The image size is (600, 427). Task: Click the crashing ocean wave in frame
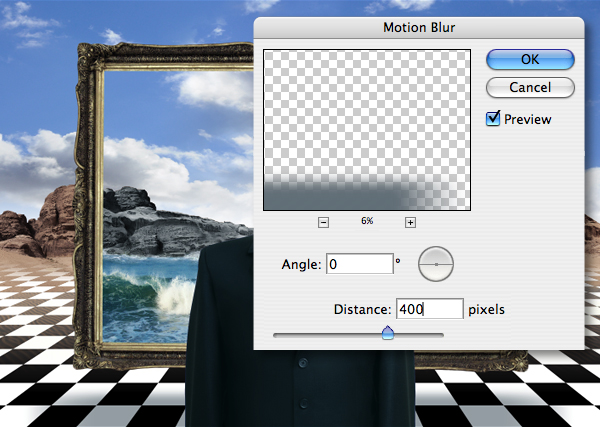click(x=168, y=293)
